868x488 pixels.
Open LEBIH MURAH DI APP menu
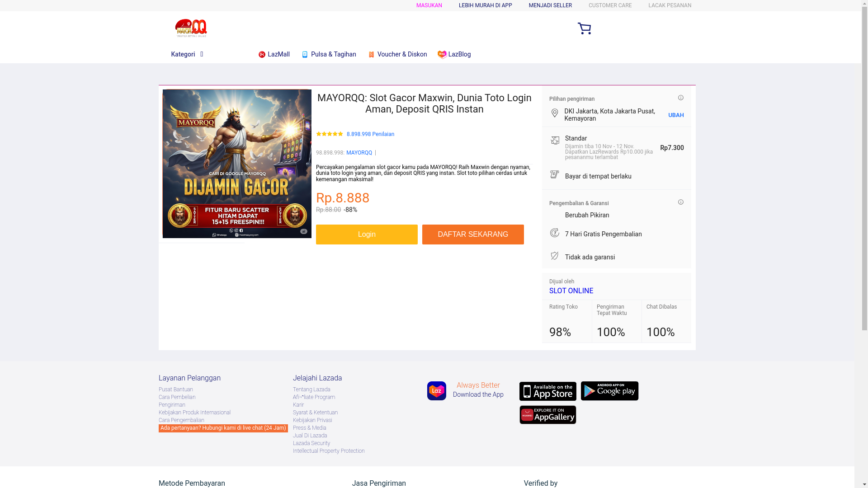click(x=485, y=5)
